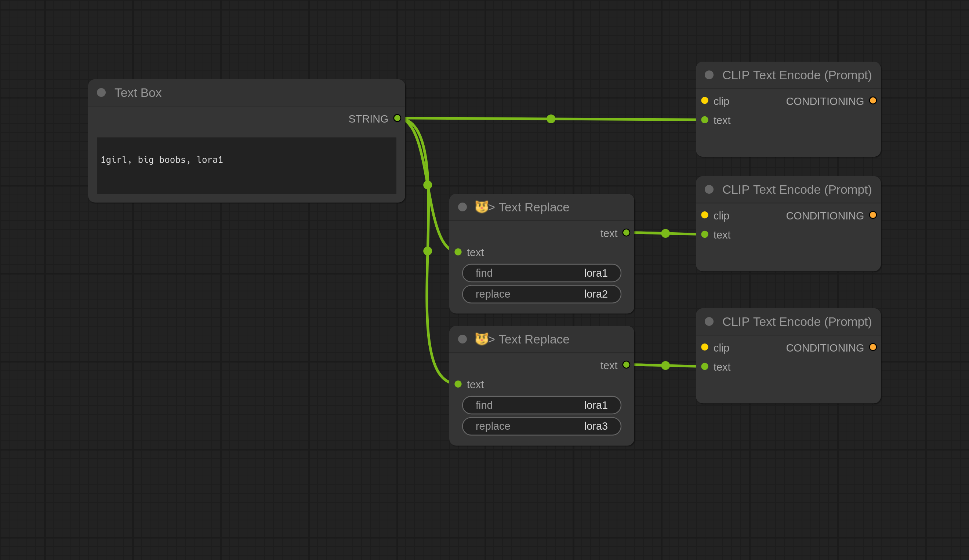Image resolution: width=969 pixels, height=560 pixels.
Task: Select the lowest 'CLIP Text Encode (Prompt)' title
Action: pyautogui.click(x=797, y=321)
